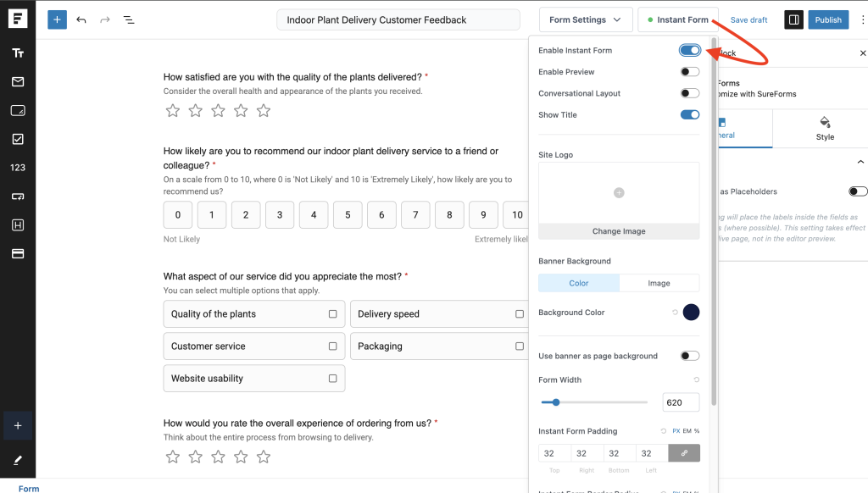The image size is (868, 493).
Task: Redo the last change
Action: coord(104,20)
